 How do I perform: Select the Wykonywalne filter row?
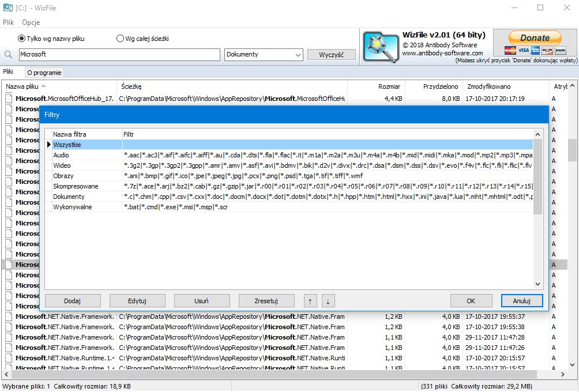289,207
